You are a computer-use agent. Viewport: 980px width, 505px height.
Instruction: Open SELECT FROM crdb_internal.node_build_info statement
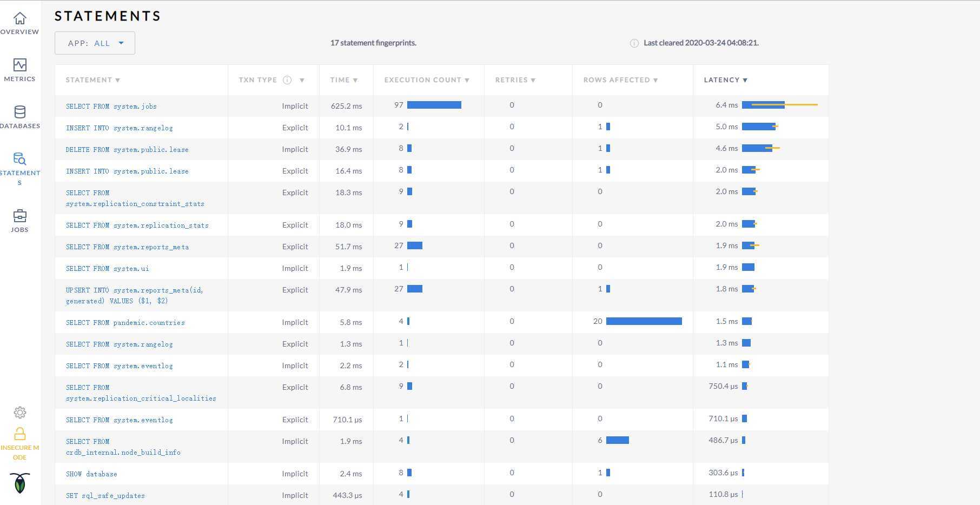tap(123, 447)
